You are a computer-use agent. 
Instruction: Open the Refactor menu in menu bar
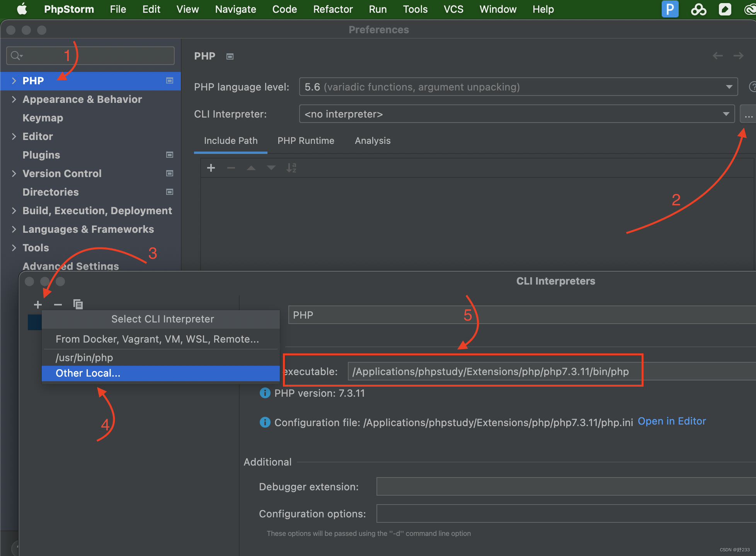point(333,9)
